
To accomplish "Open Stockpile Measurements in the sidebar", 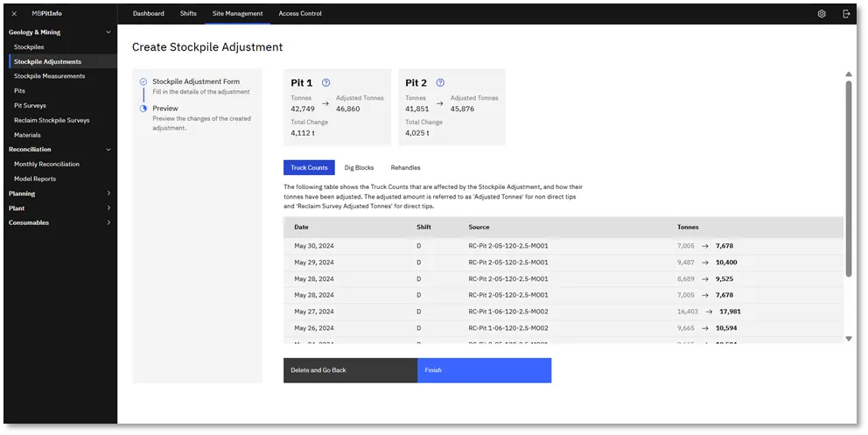I will tap(49, 76).
